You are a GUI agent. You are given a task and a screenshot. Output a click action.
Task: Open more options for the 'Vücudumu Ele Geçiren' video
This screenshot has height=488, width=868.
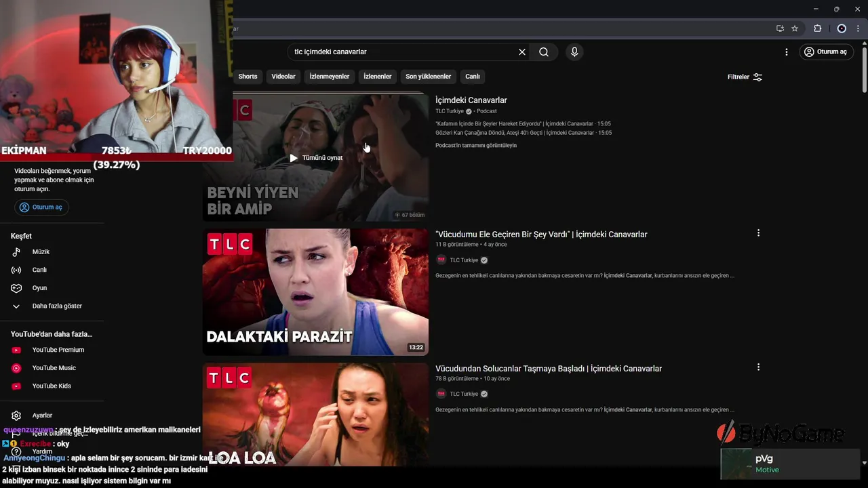pyautogui.click(x=758, y=233)
